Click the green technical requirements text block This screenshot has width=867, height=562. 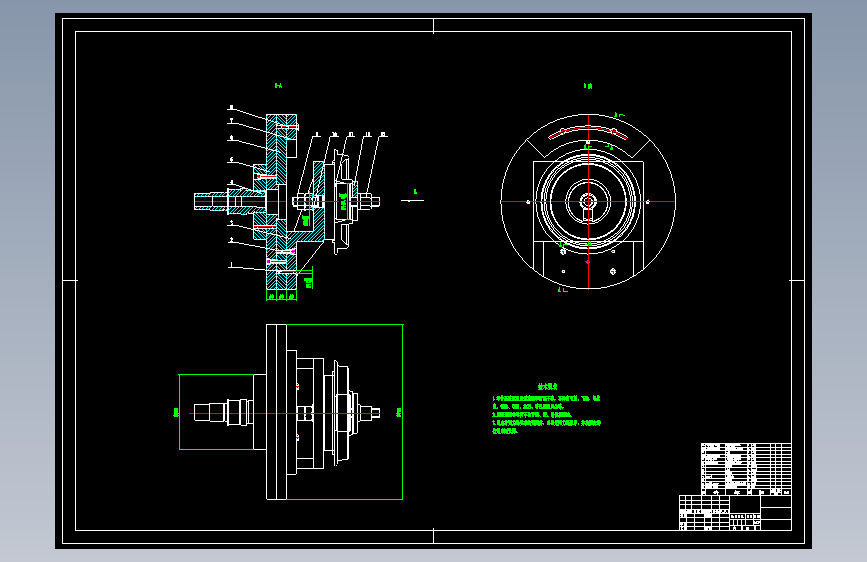pyautogui.click(x=546, y=410)
